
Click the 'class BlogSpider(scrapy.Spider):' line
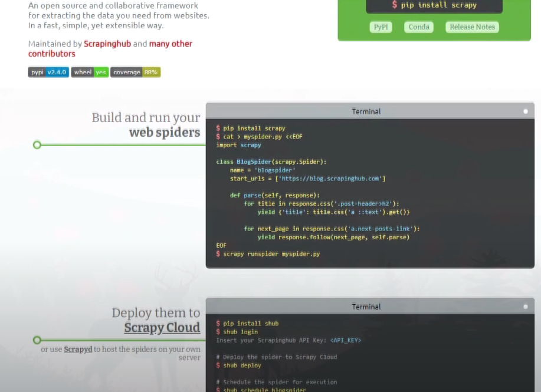click(271, 162)
